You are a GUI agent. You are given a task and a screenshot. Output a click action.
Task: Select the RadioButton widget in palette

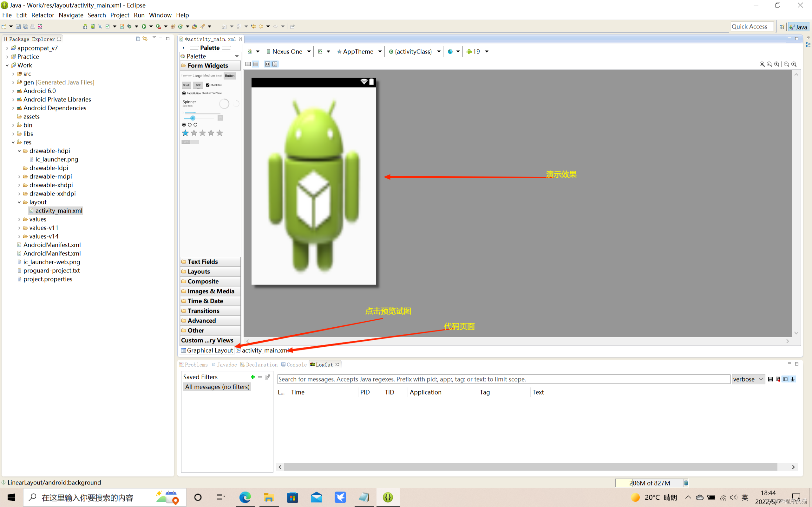(192, 93)
